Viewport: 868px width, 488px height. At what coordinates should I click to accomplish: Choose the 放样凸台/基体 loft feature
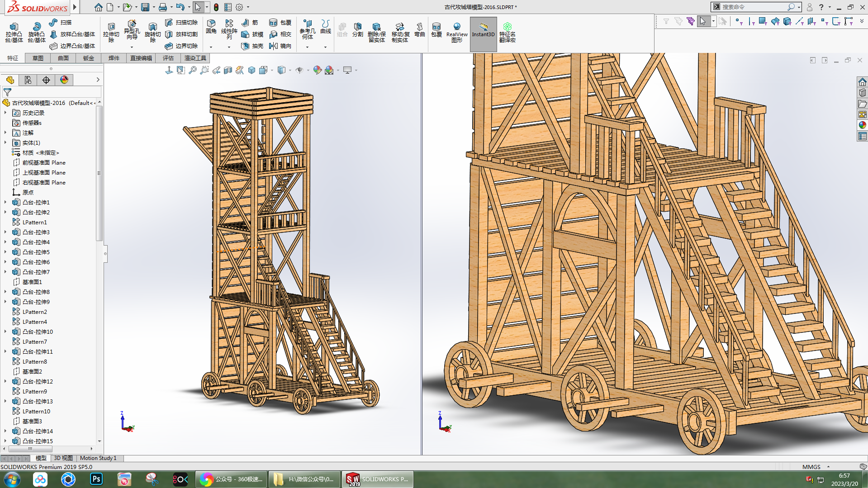[x=72, y=34]
